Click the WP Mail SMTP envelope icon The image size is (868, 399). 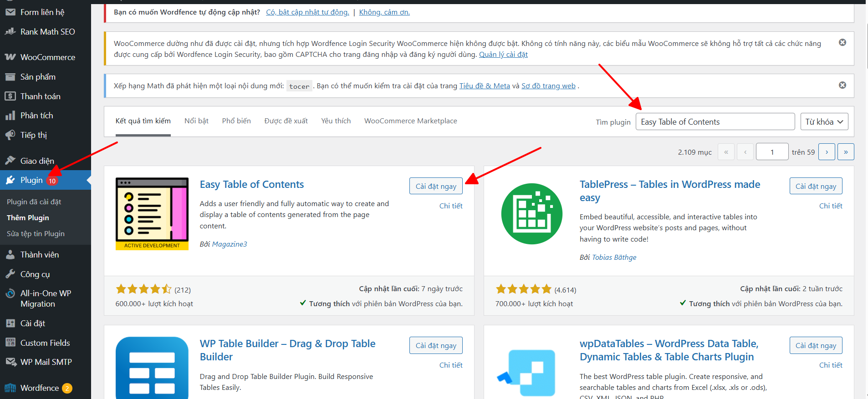point(10,362)
